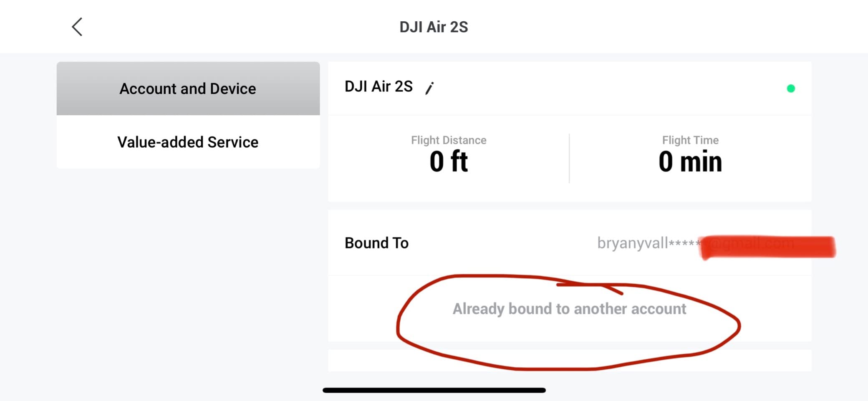Click the Flight Time label
The width and height of the screenshot is (868, 401).
click(x=690, y=140)
